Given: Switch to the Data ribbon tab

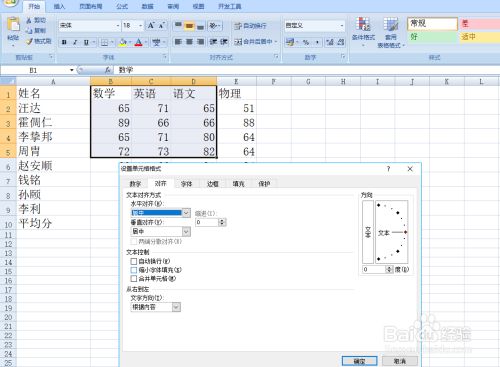Looking at the screenshot, I should (147, 6).
